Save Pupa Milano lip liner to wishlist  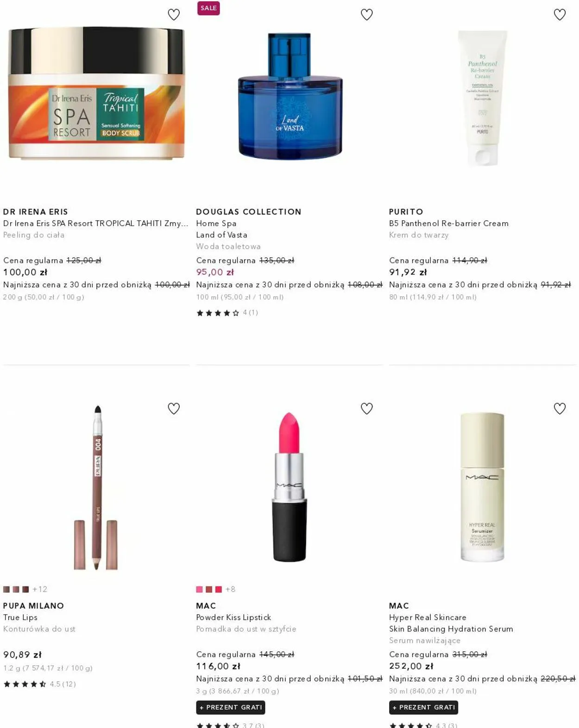pos(174,409)
